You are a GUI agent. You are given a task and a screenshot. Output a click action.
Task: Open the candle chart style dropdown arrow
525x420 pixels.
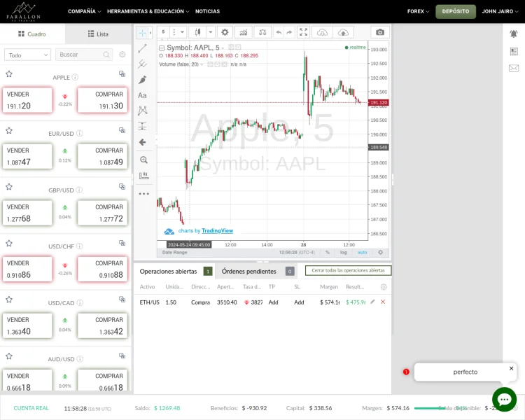click(211, 32)
